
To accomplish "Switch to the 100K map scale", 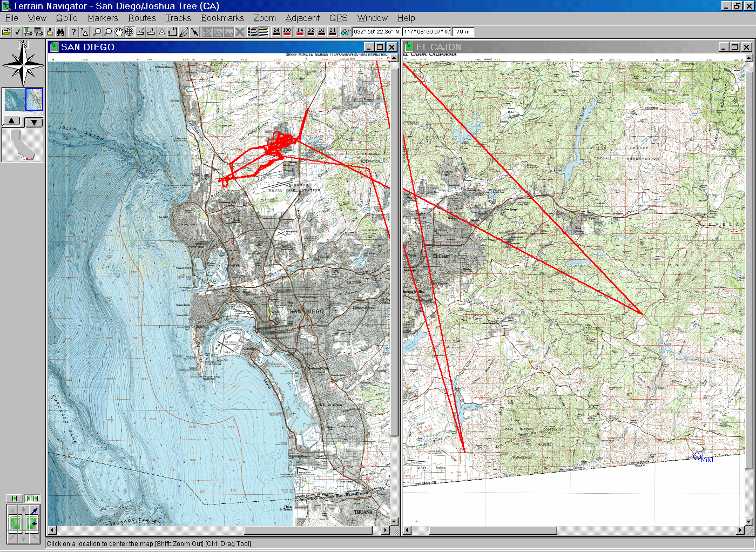I will (287, 32).
